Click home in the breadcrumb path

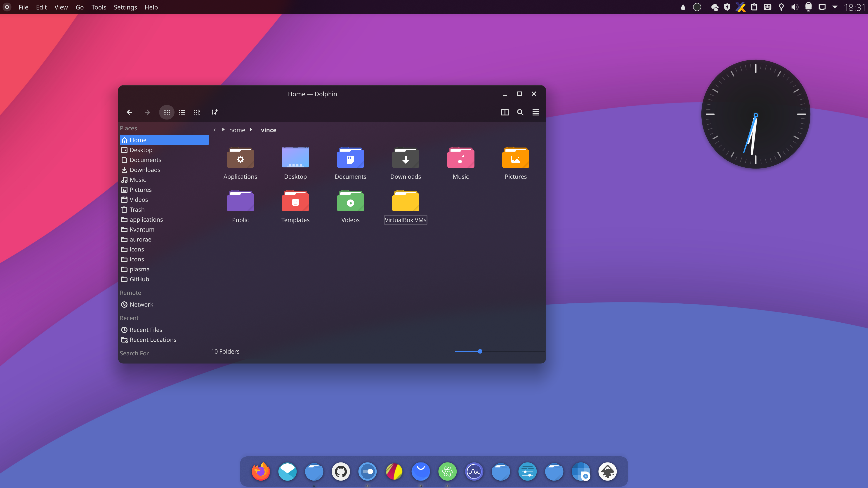point(237,130)
